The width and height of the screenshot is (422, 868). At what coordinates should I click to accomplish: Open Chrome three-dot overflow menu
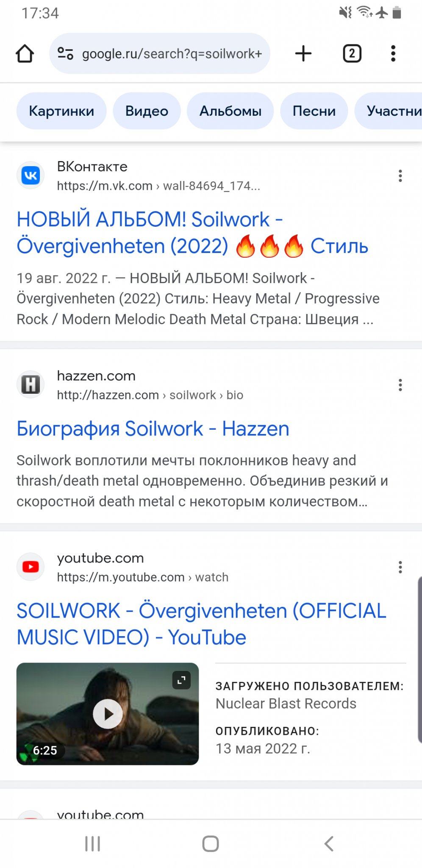tap(393, 53)
